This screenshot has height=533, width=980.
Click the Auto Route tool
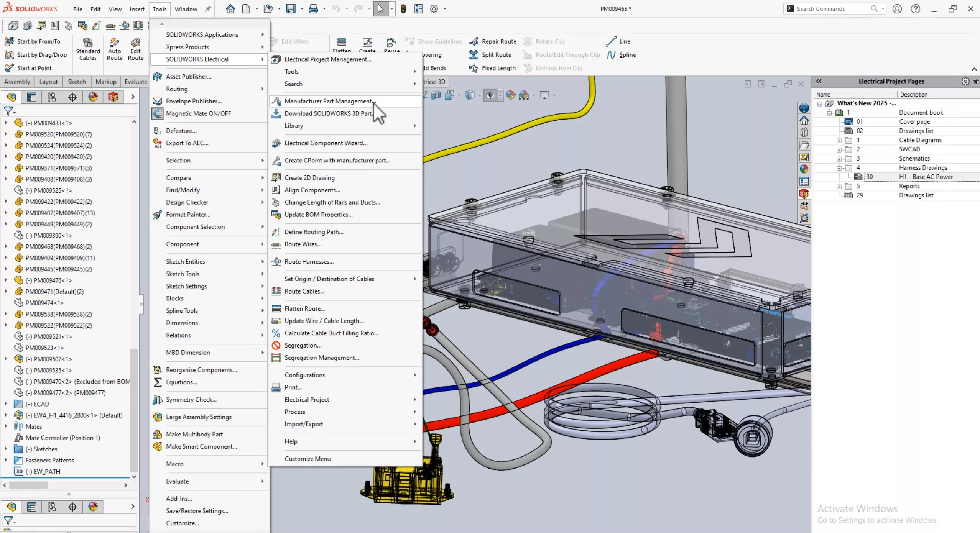coord(114,49)
